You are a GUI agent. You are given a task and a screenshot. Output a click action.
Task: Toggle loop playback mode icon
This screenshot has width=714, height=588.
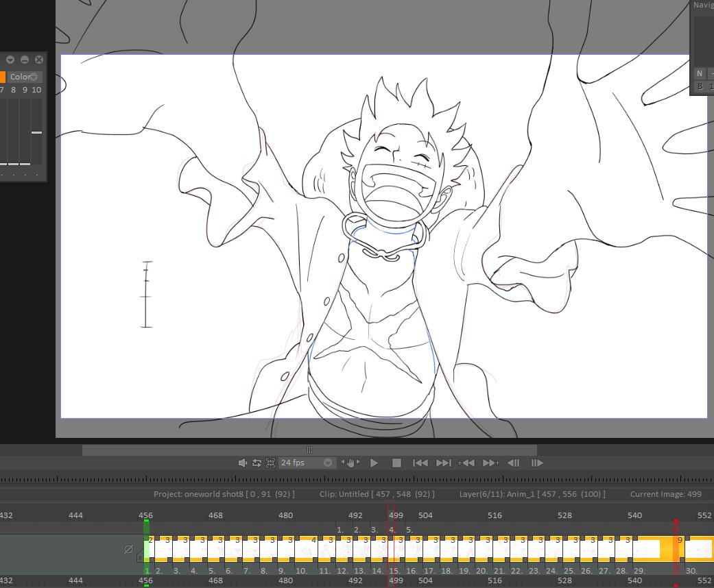257,463
